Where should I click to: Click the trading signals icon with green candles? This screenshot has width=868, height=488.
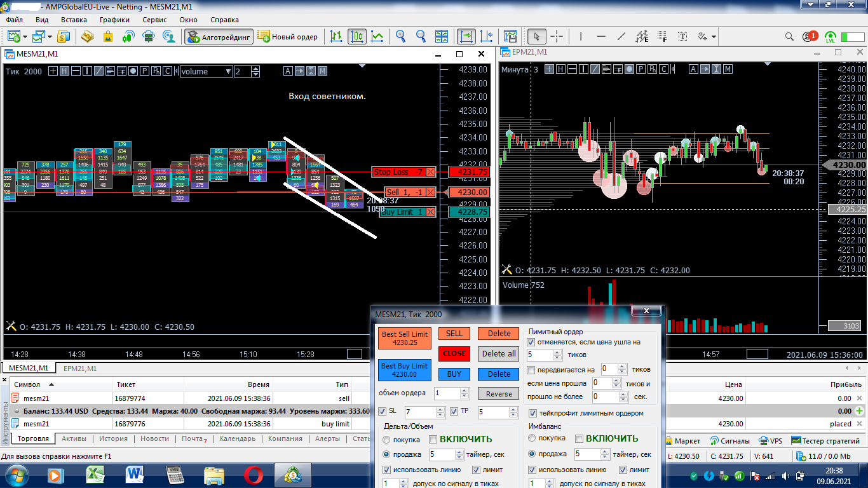(x=128, y=36)
